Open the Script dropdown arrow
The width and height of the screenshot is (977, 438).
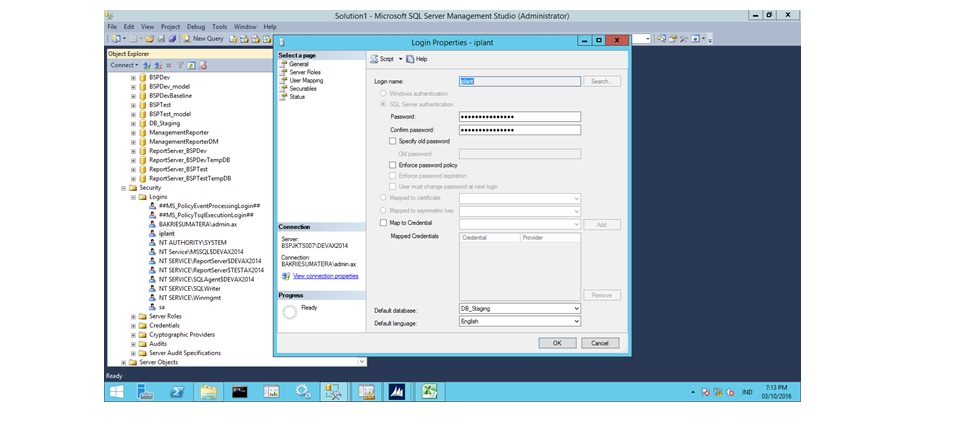pos(401,59)
